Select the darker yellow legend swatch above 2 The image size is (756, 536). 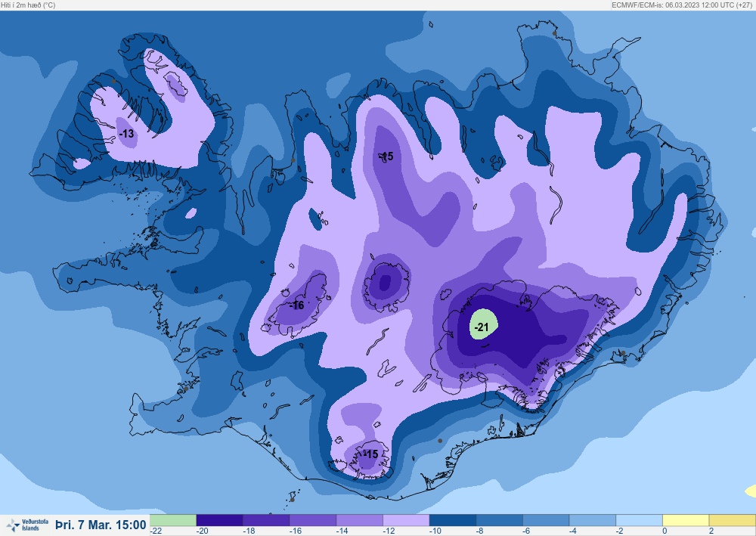(733, 520)
